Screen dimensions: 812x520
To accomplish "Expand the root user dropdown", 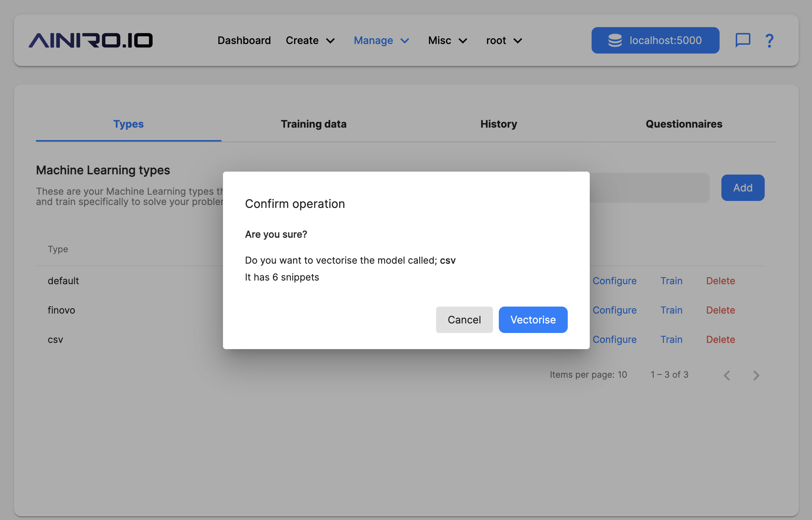I will click(x=504, y=40).
